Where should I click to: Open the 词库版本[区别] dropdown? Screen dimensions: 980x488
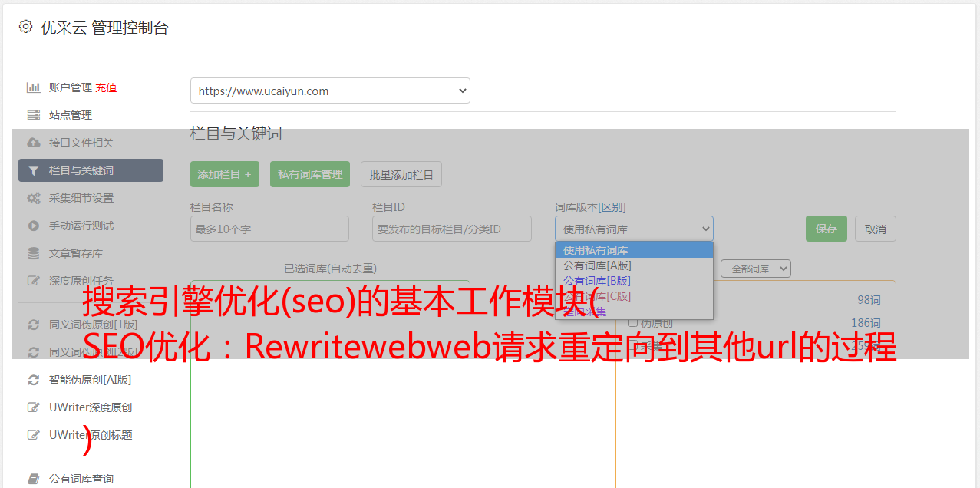634,229
